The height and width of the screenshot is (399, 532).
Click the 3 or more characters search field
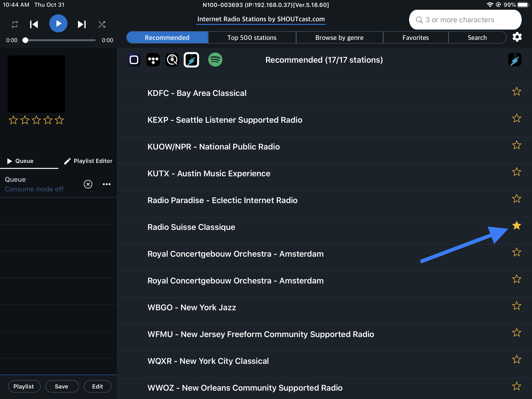[465, 20]
